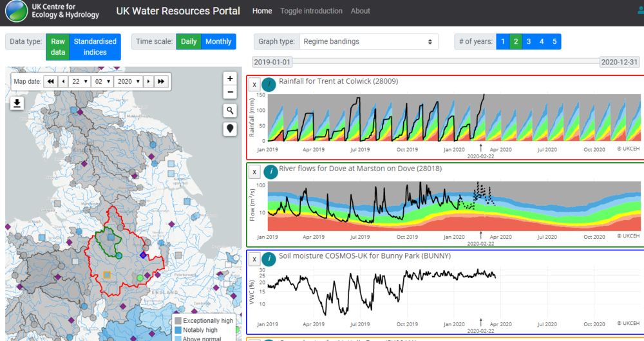
Task: Zoom in on the map
Action: (229, 78)
